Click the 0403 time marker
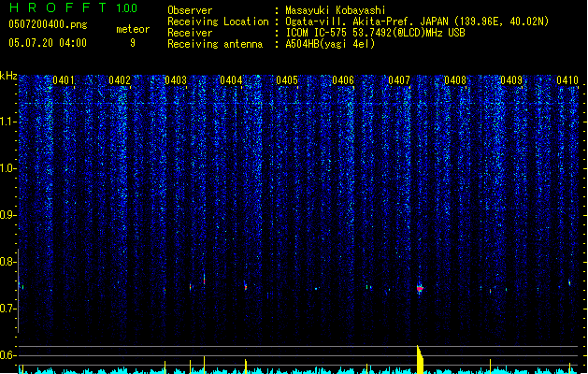Image resolution: width=588 pixels, height=374 pixels. pos(176,80)
